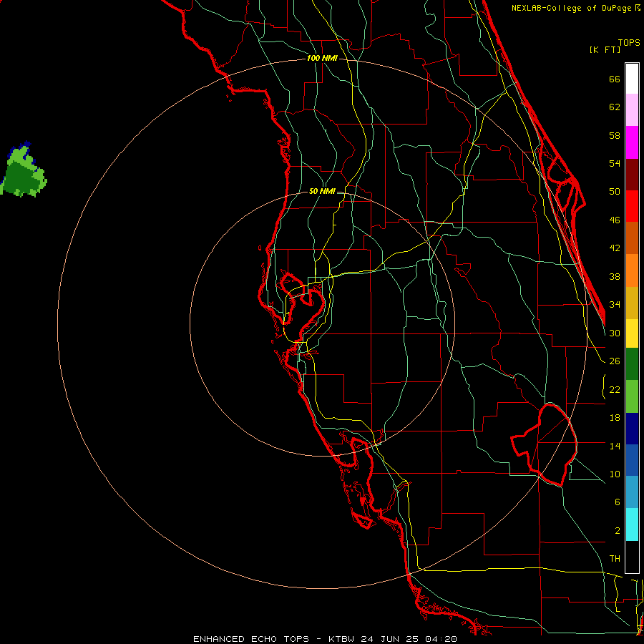Click the "KTBW" station identifier
The height and width of the screenshot is (644, 644).
[341, 639]
